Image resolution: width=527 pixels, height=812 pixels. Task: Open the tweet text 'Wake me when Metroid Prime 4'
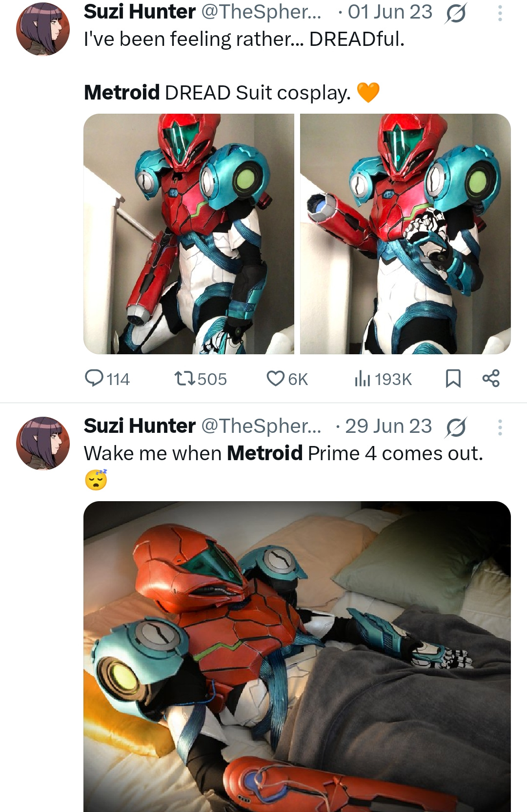(284, 453)
